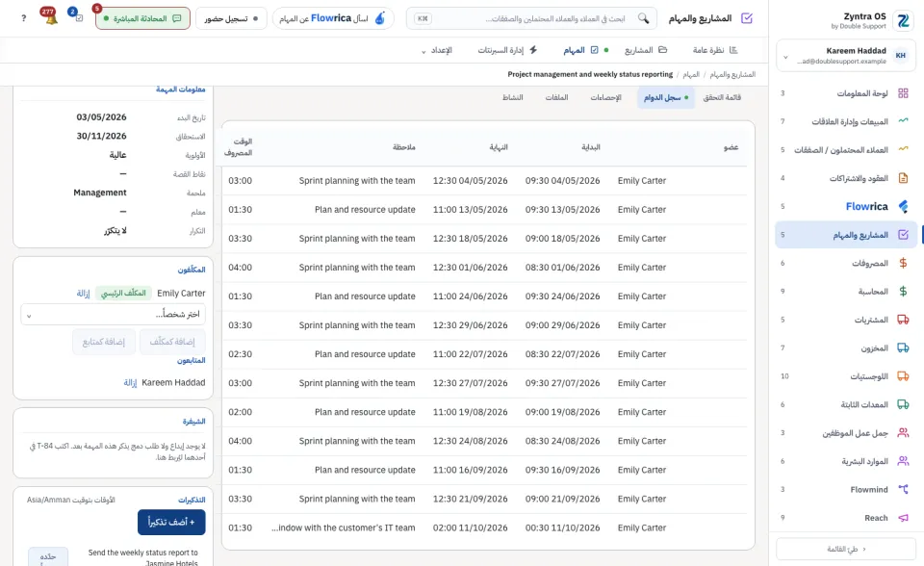Open the Flowrica logo icon in sidebar
Image resolution: width=924 pixels, height=566 pixels.
pos(903,206)
